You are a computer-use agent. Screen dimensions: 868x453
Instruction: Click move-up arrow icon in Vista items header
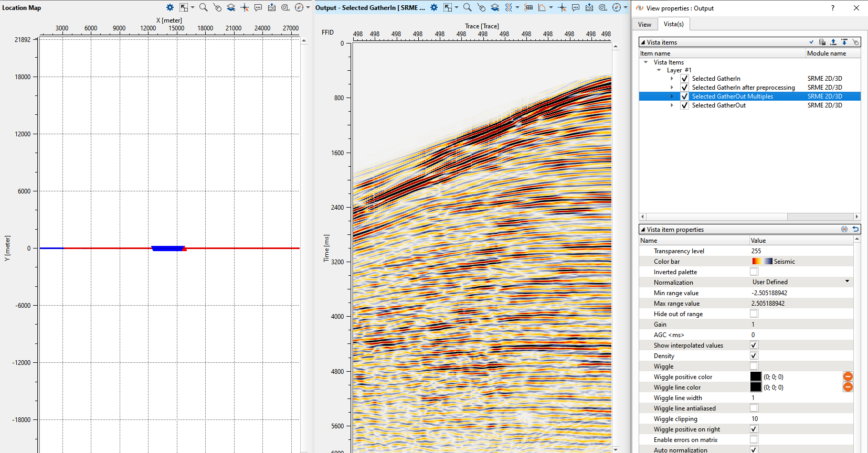tap(833, 42)
